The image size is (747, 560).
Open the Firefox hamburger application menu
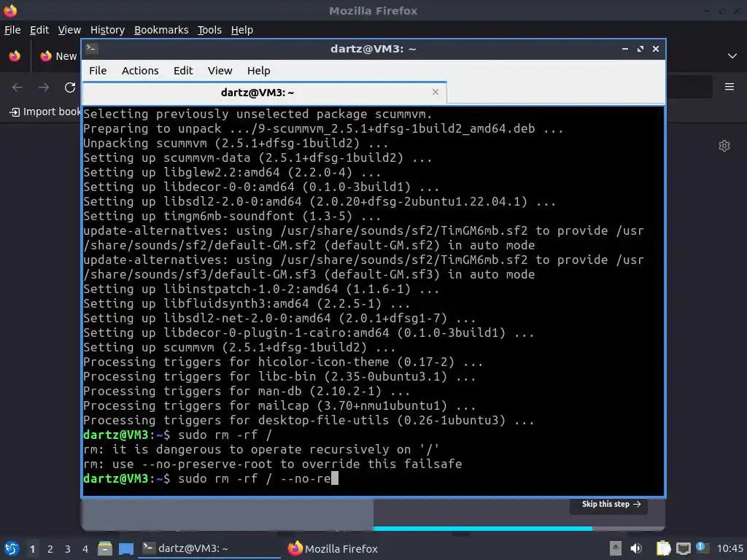point(729,87)
